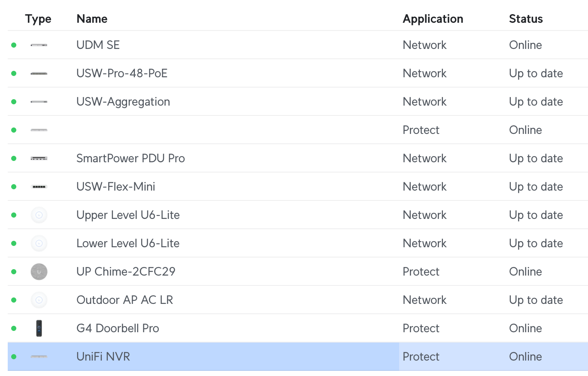This screenshot has height=376, width=588.
Task: Click the Outdoor AP AC LR icon
Action: [39, 300]
